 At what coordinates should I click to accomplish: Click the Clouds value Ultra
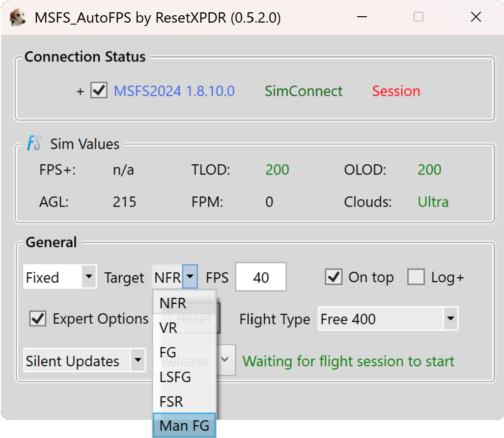(433, 202)
